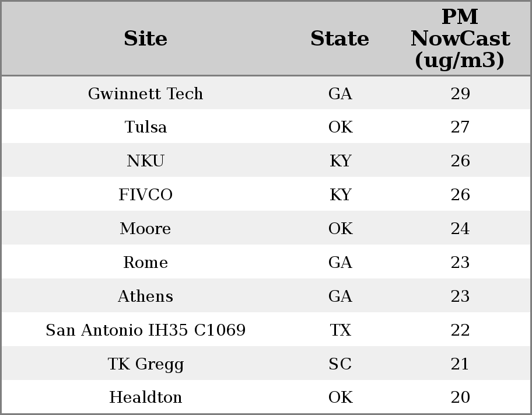Select the Healdton site cell
Image resolution: width=532 pixels, height=415 pixels.
coord(145,397)
